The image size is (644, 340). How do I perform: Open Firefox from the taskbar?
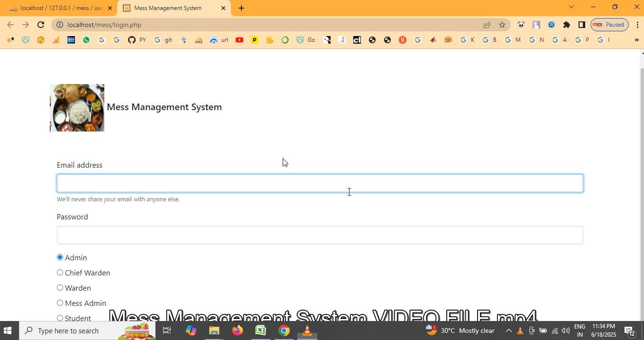[x=238, y=331]
